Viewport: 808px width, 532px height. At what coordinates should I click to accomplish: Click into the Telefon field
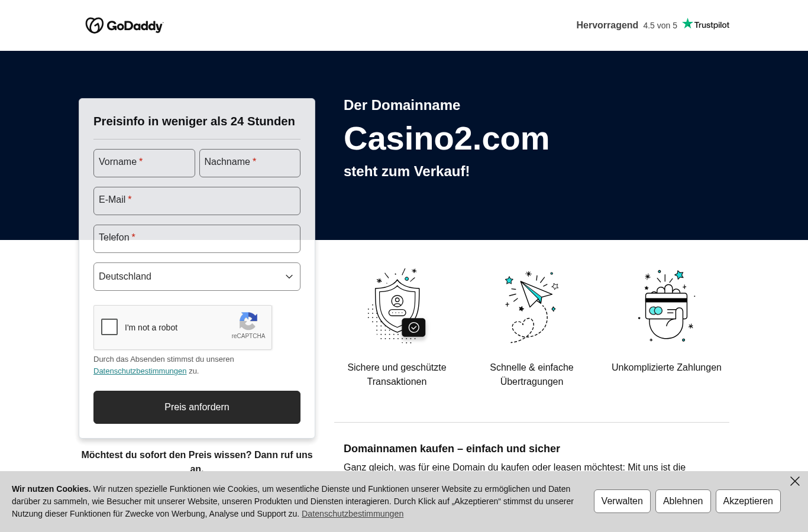[197, 239]
